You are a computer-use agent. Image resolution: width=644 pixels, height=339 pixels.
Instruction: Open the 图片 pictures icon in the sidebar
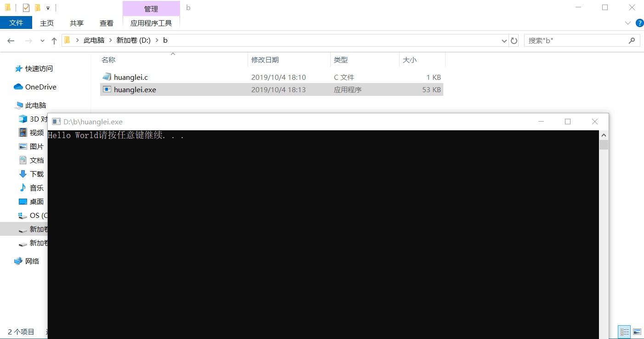pos(23,146)
